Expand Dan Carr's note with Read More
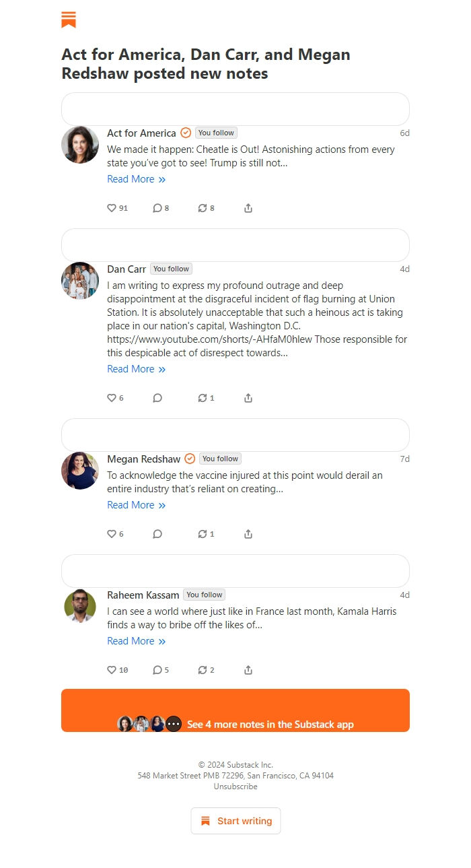Viewport: 471px width, 868px height. (137, 369)
